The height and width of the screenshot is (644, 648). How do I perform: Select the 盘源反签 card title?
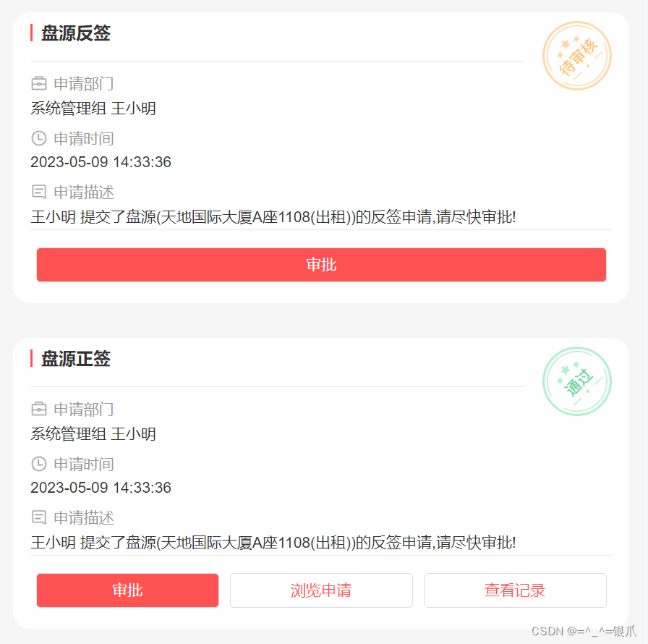point(75,33)
